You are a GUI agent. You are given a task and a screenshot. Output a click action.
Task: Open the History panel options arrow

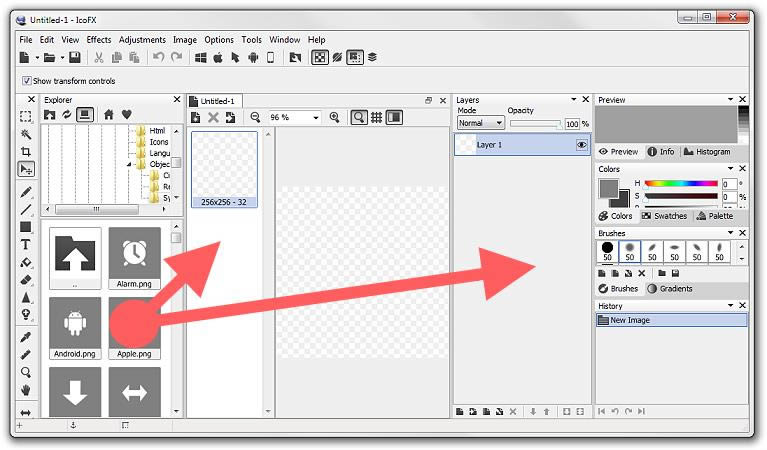730,305
